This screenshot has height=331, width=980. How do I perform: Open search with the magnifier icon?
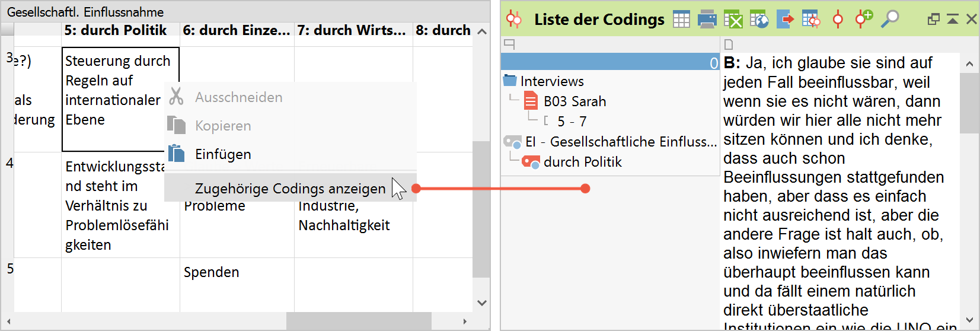point(889,20)
